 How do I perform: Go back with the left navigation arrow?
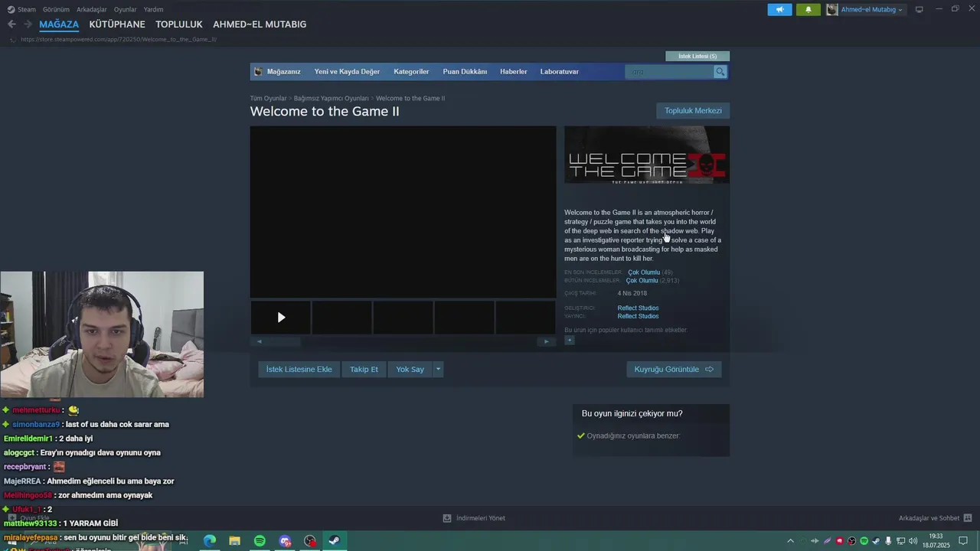click(11, 24)
